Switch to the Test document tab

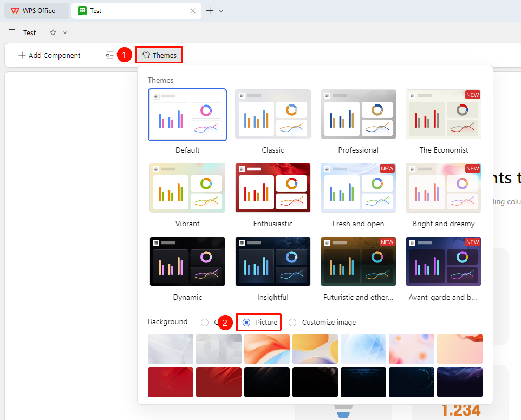(x=136, y=11)
